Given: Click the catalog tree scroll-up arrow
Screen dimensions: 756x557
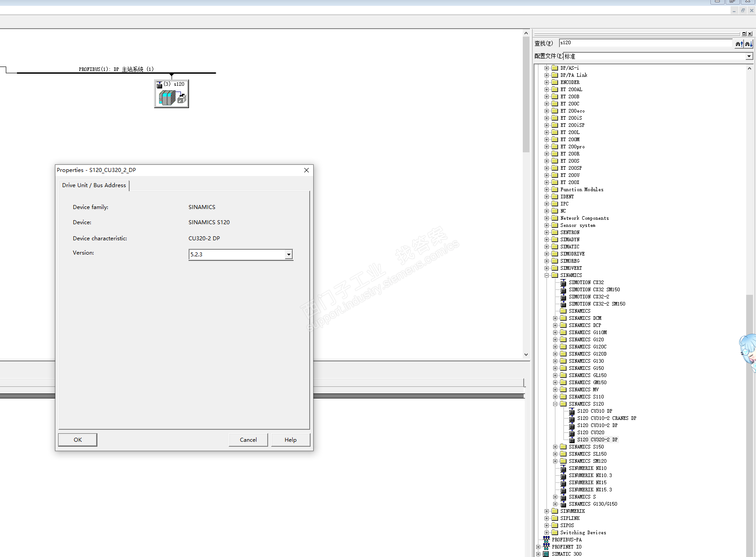Looking at the screenshot, I should 749,68.
